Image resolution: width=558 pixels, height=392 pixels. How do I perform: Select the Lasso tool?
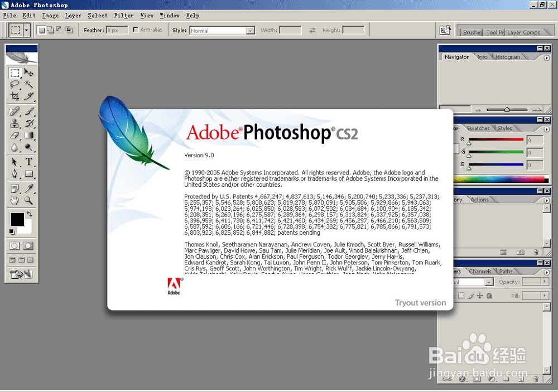pos(15,84)
